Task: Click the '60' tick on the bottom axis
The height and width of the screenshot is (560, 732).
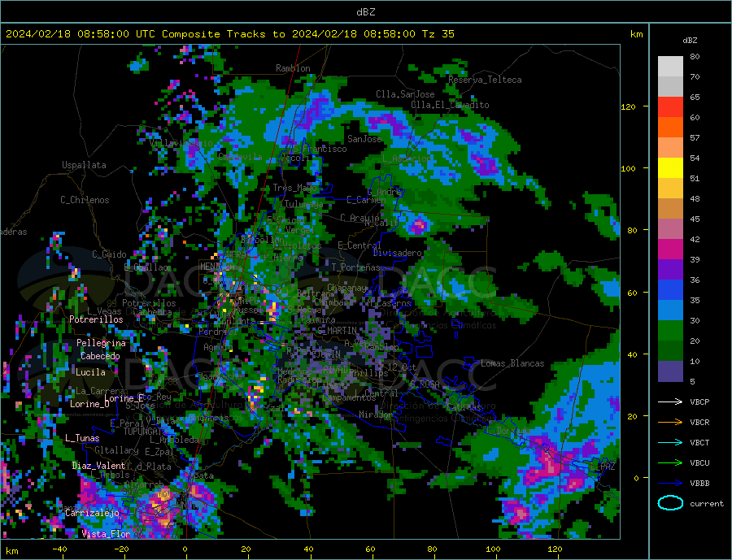Action: 370,549
